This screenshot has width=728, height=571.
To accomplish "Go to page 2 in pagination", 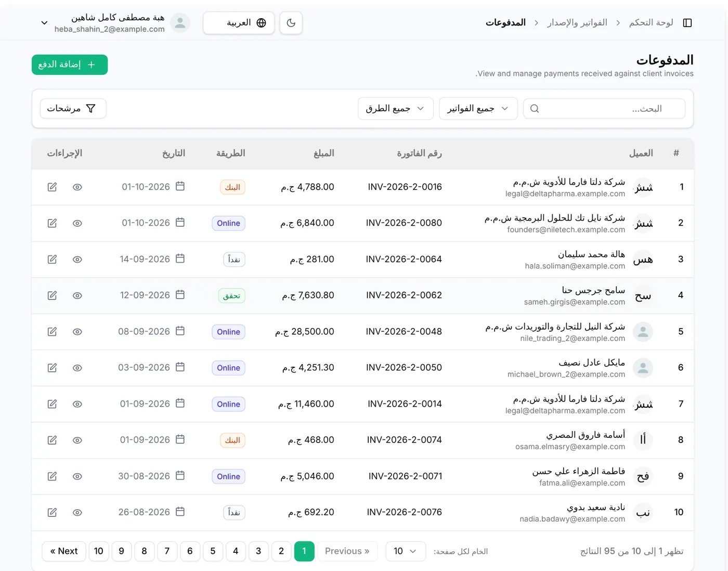I will coord(281,551).
